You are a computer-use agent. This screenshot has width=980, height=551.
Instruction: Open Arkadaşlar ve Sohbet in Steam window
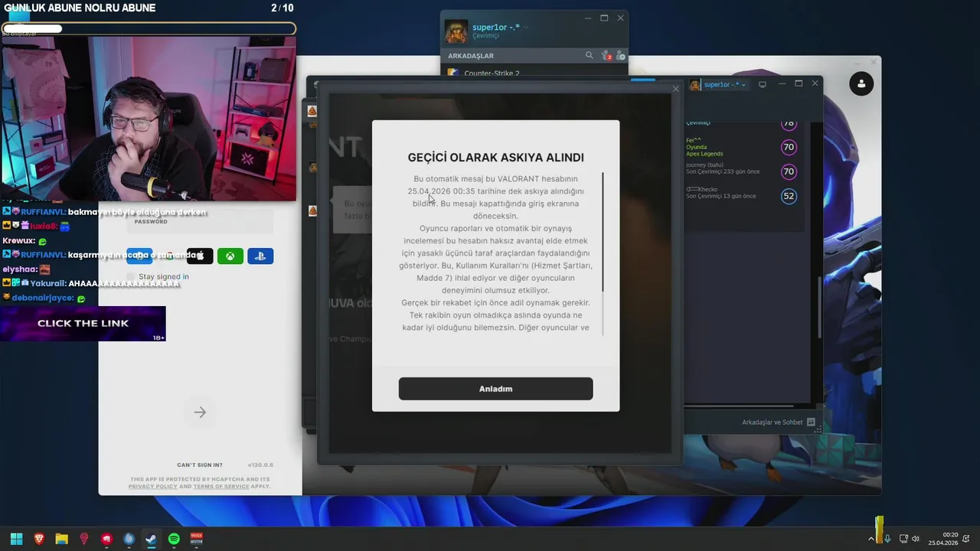773,422
